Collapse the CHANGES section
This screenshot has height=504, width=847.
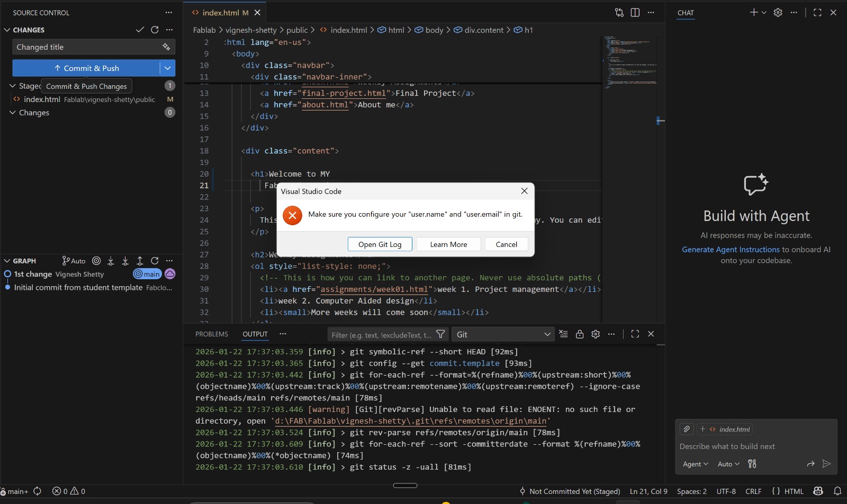click(x=7, y=30)
